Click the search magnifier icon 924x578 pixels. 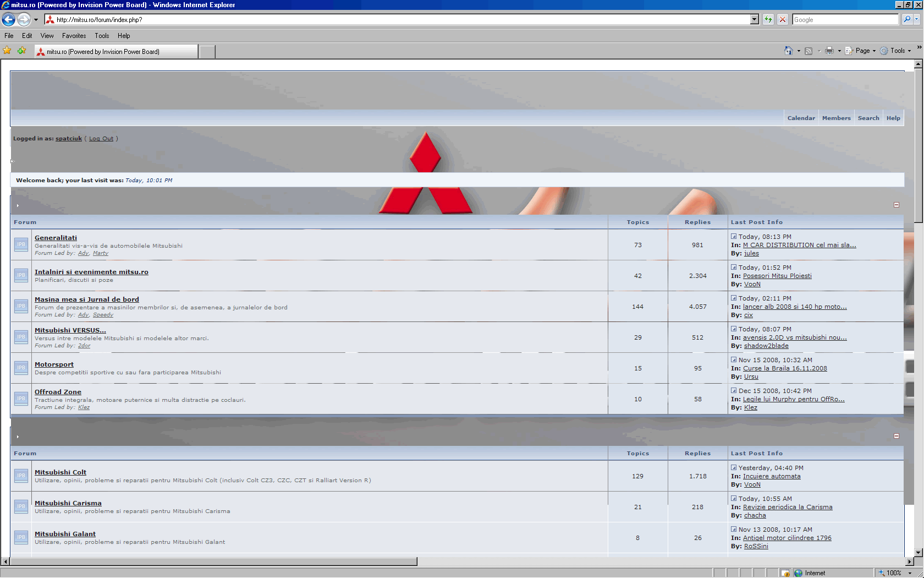tap(907, 20)
